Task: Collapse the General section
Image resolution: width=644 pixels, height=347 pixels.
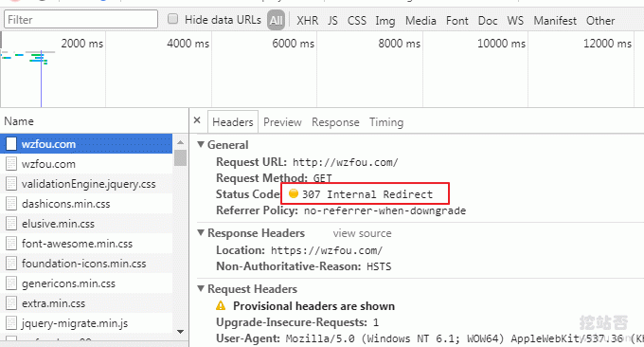Action: click(201, 144)
